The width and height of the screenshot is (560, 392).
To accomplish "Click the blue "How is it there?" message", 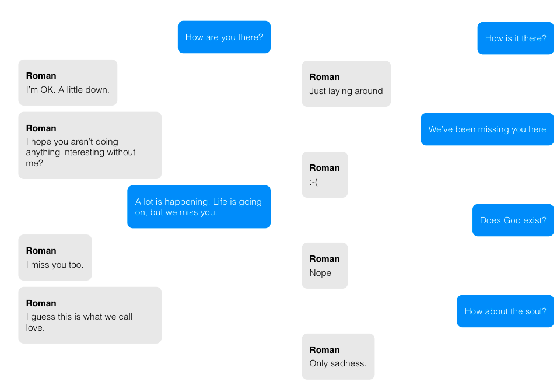I will (x=516, y=38).
